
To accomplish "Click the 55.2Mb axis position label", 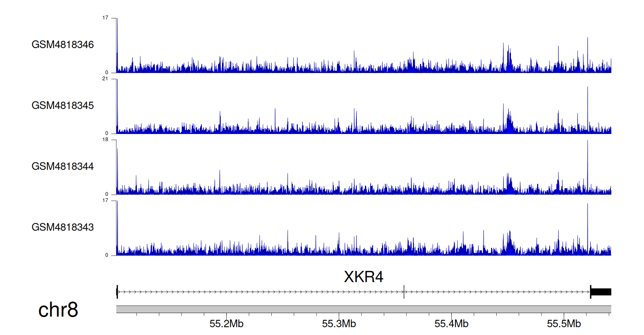I will (x=223, y=323).
